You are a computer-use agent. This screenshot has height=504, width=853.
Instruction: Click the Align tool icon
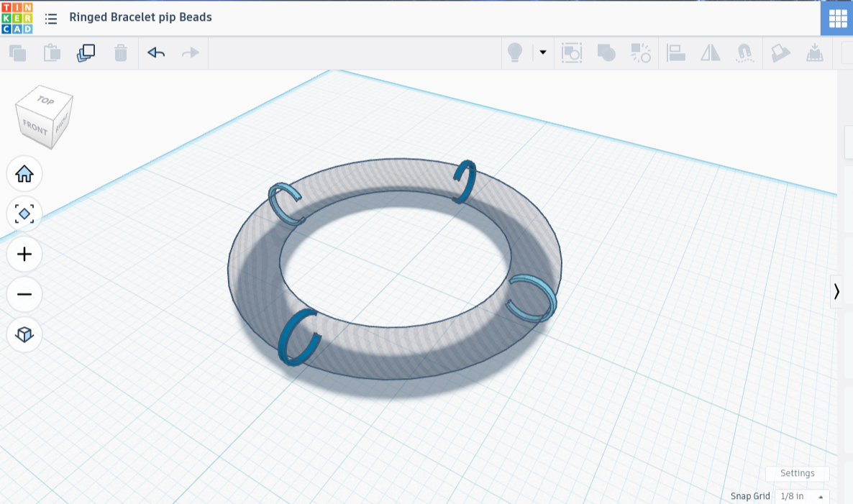coord(675,52)
